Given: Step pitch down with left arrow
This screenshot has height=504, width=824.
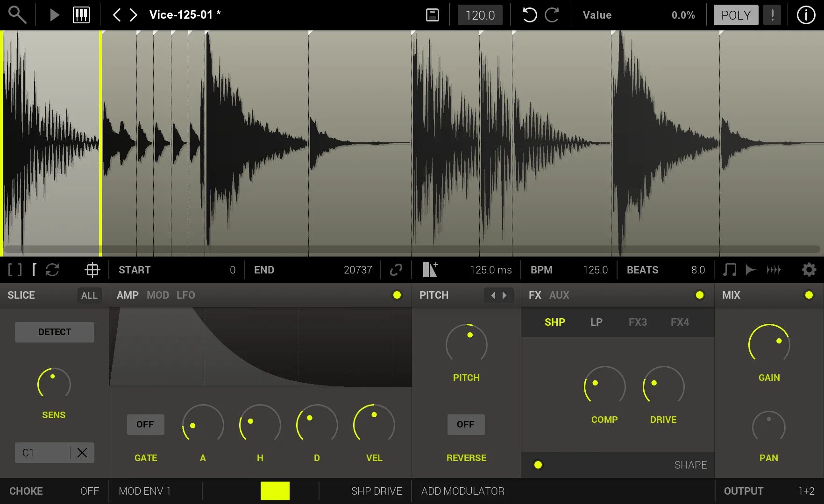Looking at the screenshot, I should pyautogui.click(x=493, y=295).
